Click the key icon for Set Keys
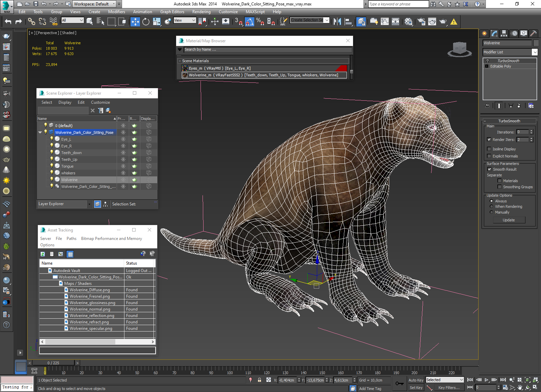Image resolution: width=541 pixels, height=392 pixels. 399,384
